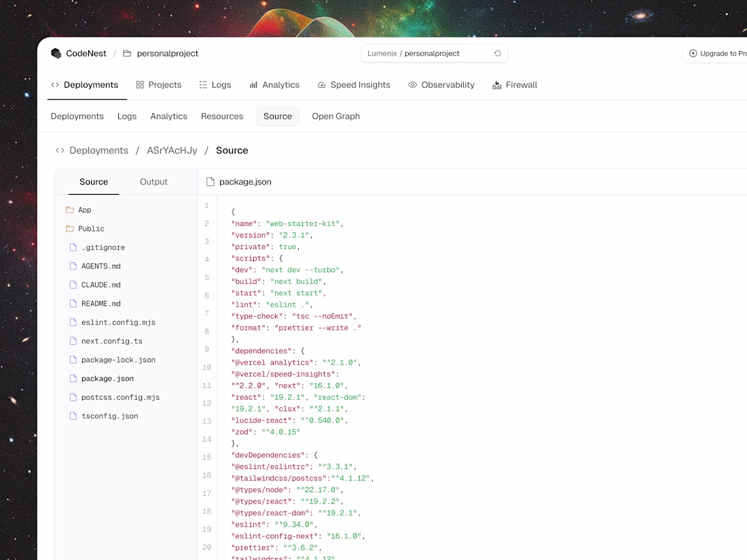Click the Speed Insights gauge icon
Screen dimensions: 747x560
[x=322, y=85]
